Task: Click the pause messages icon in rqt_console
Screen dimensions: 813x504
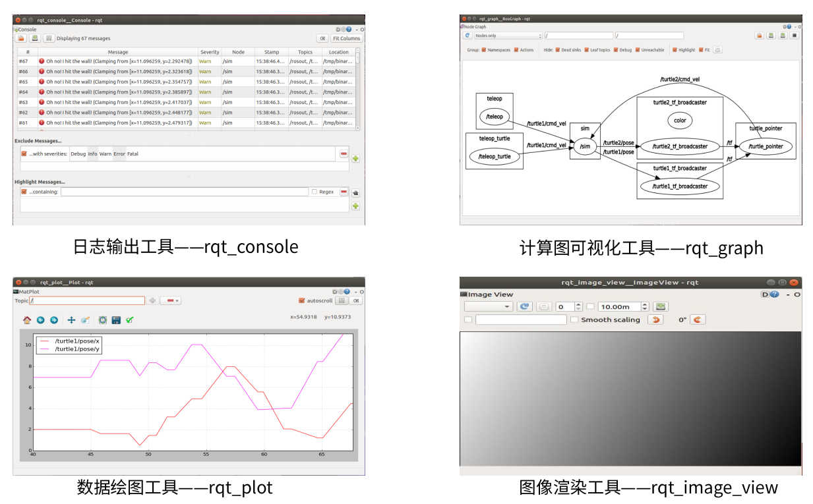Action: [x=48, y=38]
